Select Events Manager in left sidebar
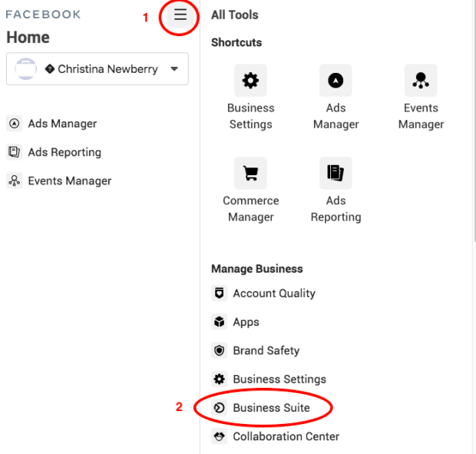 [x=69, y=181]
